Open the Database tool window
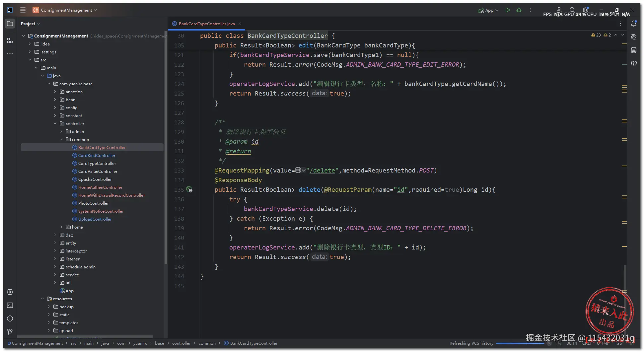The image size is (644, 352). [634, 50]
